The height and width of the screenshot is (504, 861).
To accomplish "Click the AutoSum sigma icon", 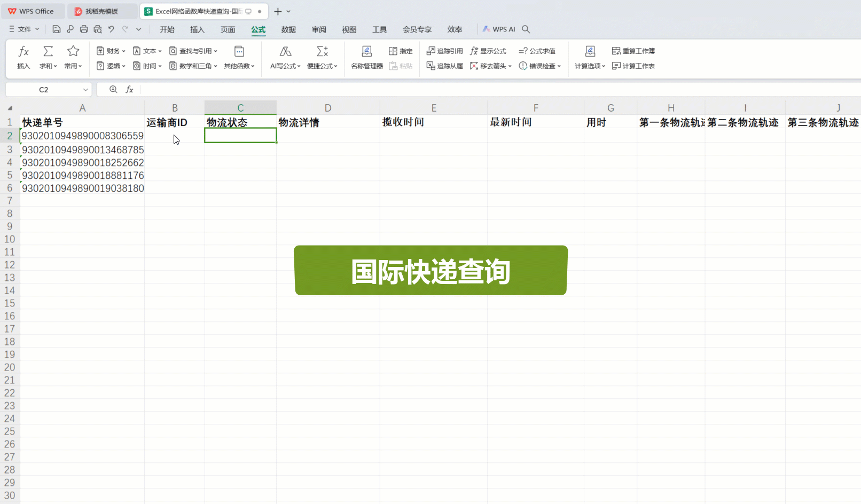I will (48, 51).
